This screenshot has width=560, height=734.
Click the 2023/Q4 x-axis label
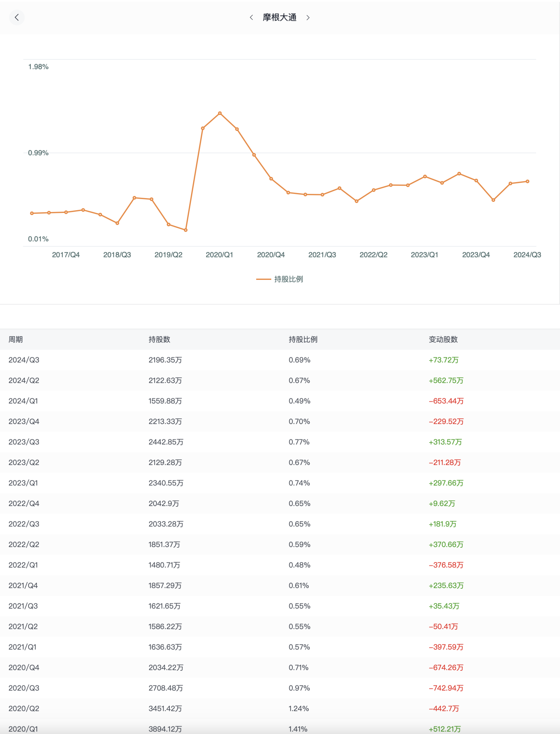pos(476,255)
